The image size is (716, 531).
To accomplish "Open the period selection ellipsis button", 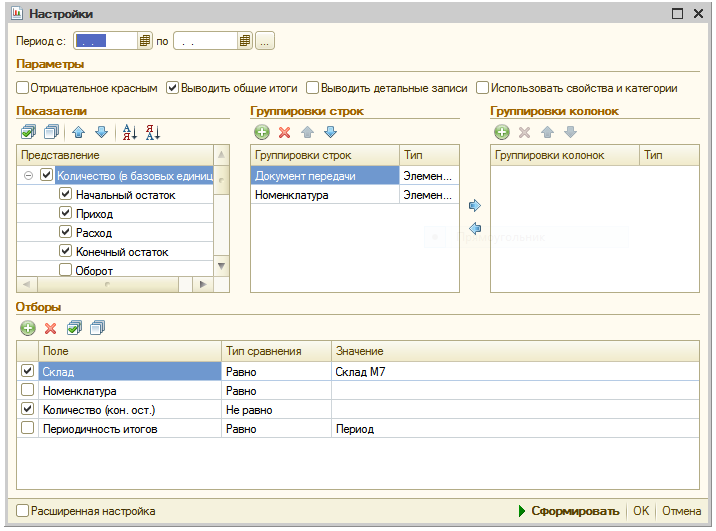I will pos(265,41).
